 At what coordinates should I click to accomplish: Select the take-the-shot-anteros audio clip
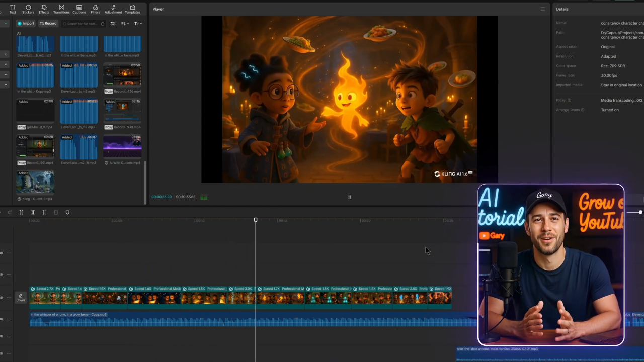click(x=550, y=353)
